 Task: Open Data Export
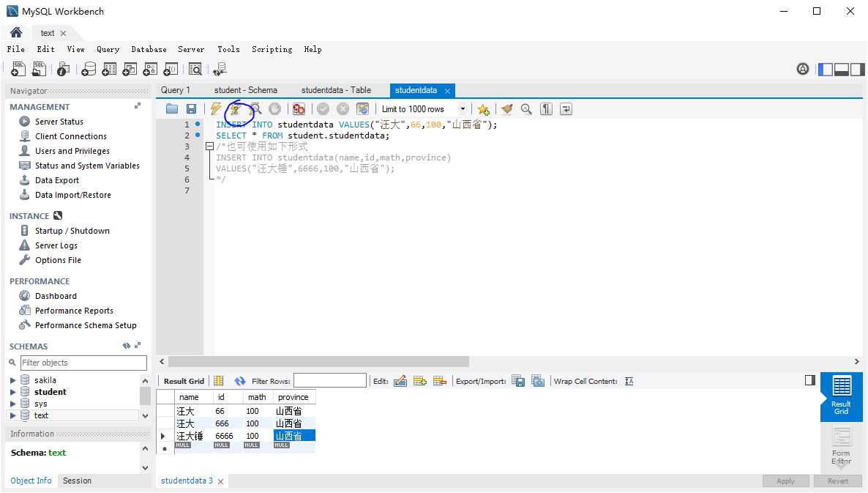pos(57,180)
